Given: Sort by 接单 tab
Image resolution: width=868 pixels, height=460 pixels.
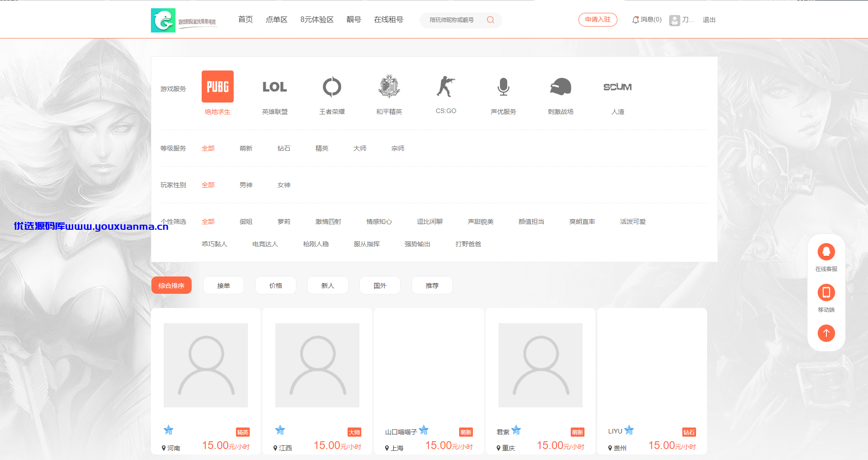Looking at the screenshot, I should click(224, 285).
